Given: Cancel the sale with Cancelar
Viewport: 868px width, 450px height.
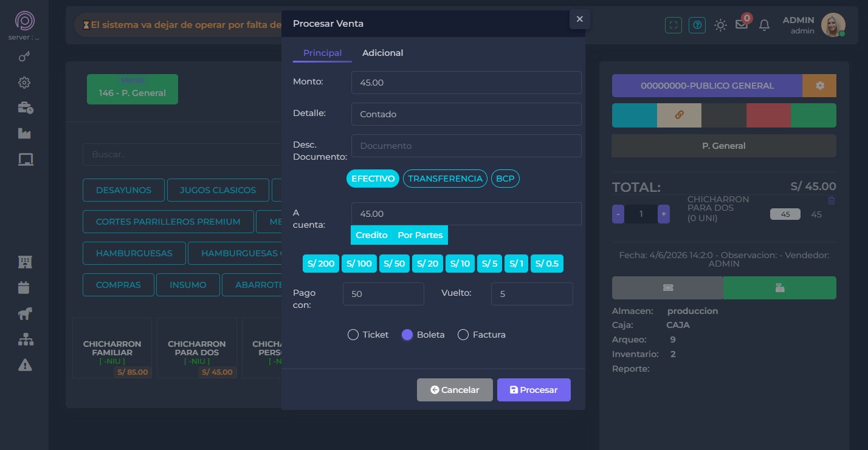Looking at the screenshot, I should tap(455, 390).
